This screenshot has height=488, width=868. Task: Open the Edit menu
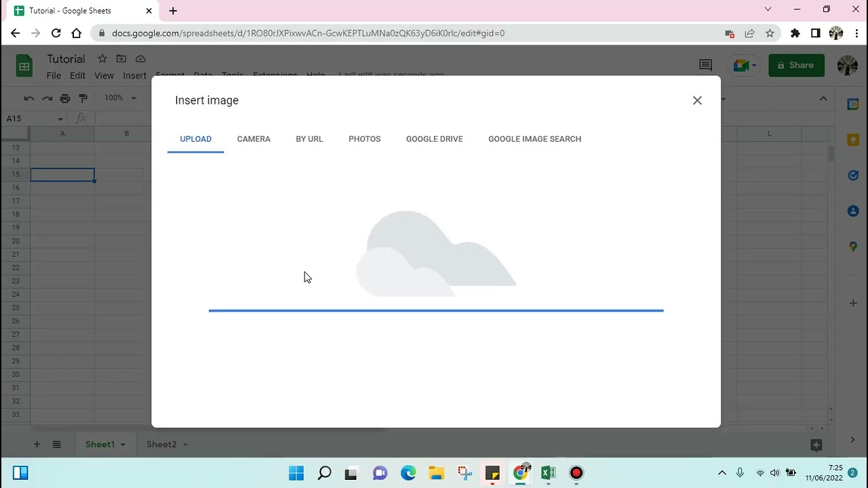pos(77,75)
